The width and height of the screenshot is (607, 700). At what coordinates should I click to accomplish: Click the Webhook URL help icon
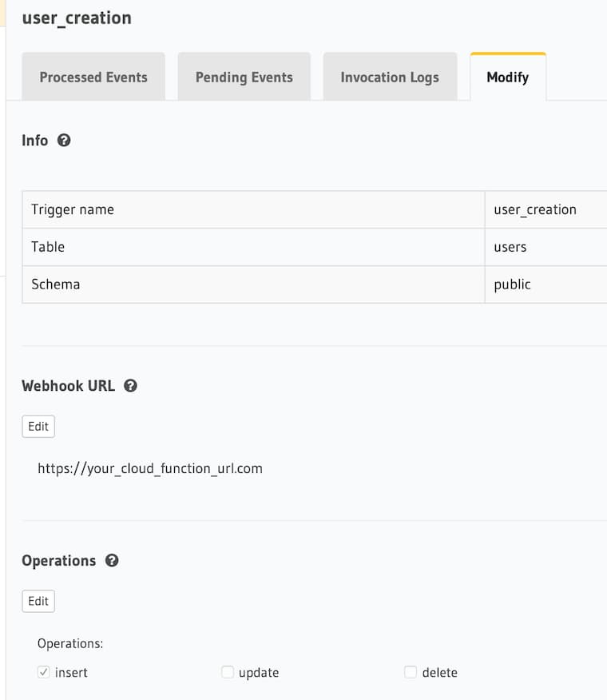point(131,386)
